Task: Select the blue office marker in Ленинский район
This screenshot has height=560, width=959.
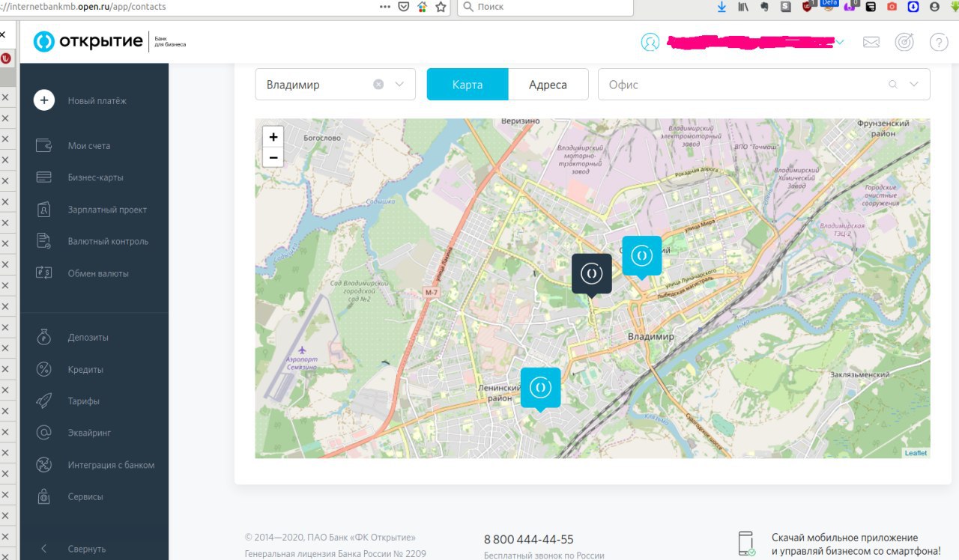Action: point(540,389)
